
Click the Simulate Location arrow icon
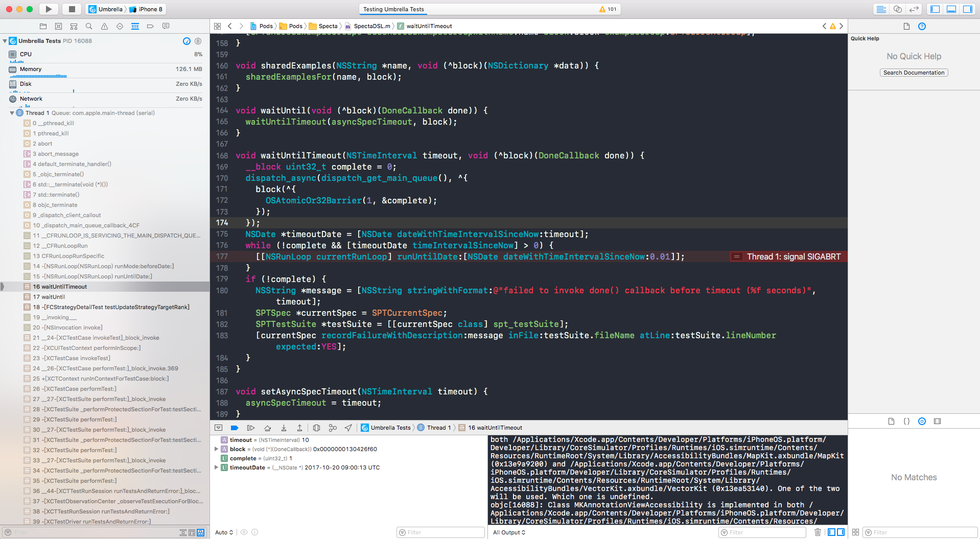pos(348,428)
